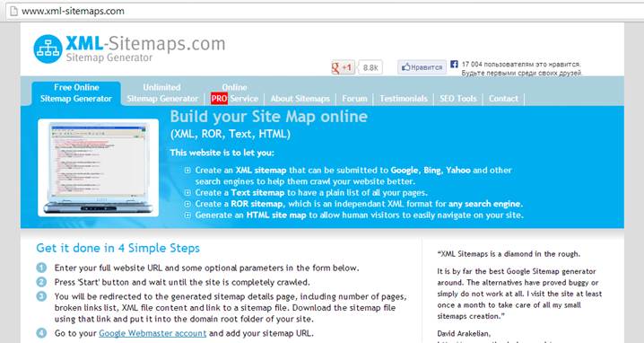Open the Free Online Sitemap Generator tab
The width and height of the screenshot is (644, 343).
(x=76, y=93)
